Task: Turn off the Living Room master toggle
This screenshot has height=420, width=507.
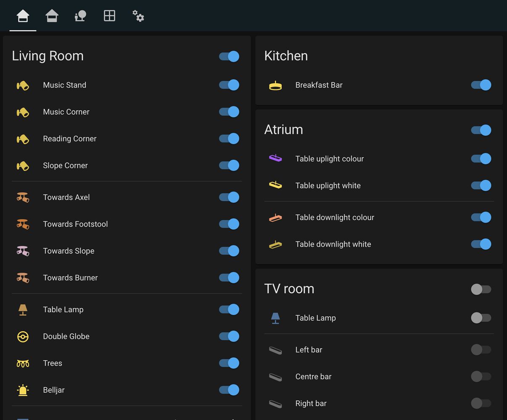Action: [x=229, y=56]
